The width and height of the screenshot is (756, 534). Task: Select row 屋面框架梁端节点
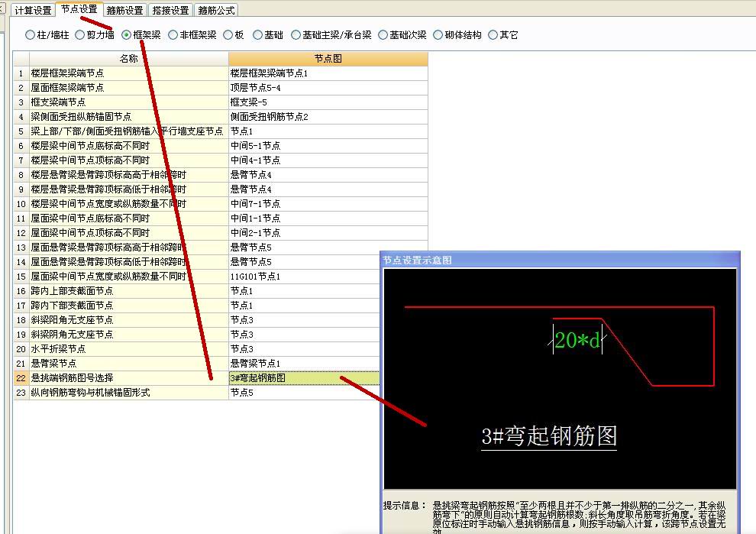[x=129, y=88]
